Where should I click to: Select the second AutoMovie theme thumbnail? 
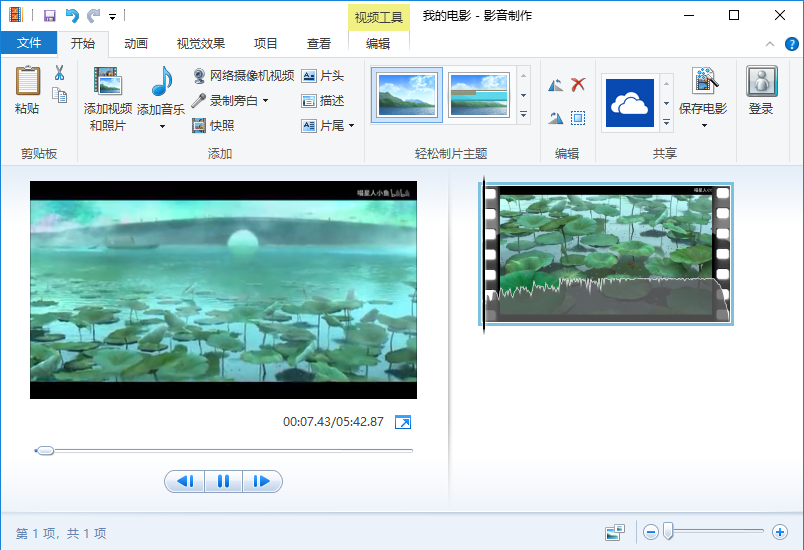[478, 95]
